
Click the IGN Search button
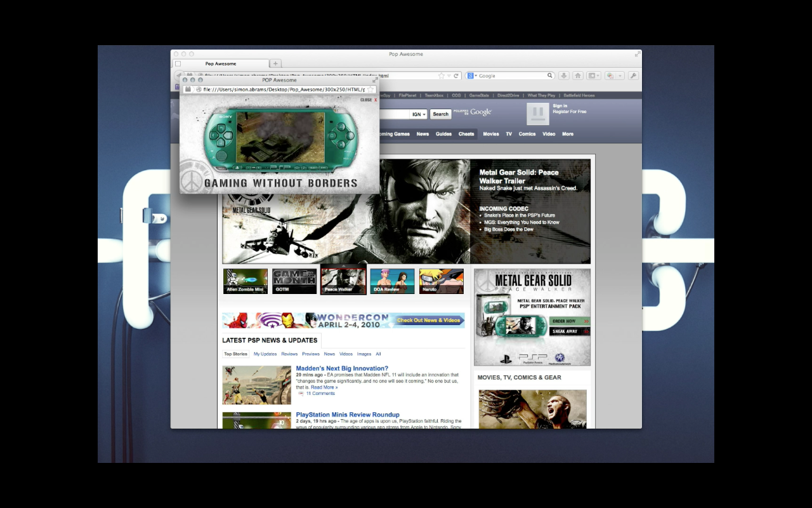pyautogui.click(x=441, y=114)
